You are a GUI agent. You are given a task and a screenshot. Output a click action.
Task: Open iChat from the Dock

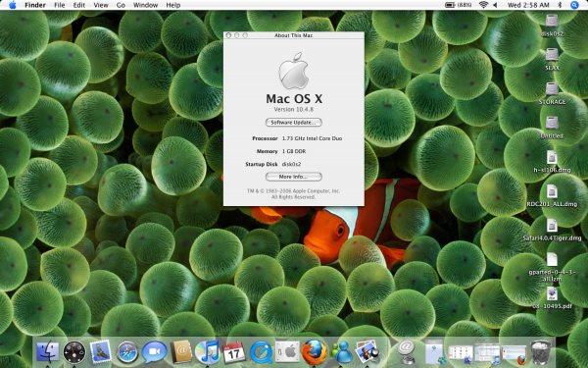tap(154, 352)
